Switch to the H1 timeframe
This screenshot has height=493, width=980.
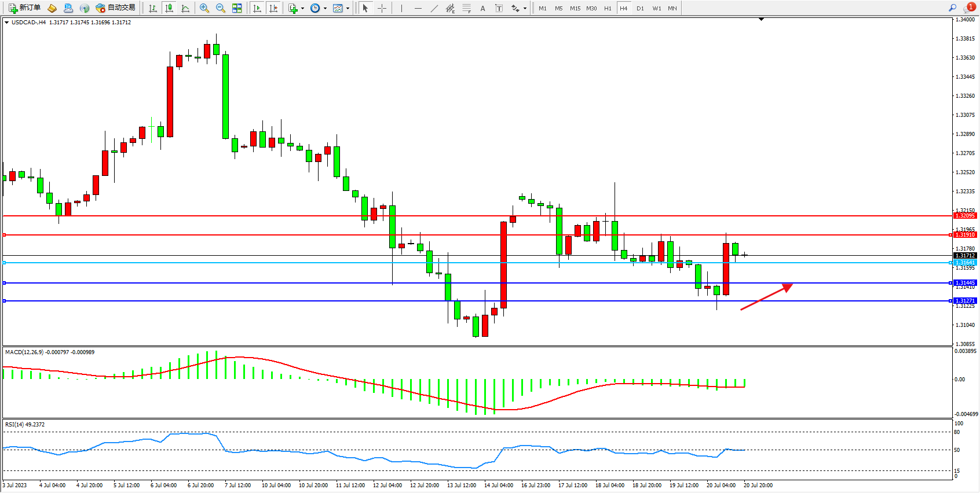click(608, 8)
